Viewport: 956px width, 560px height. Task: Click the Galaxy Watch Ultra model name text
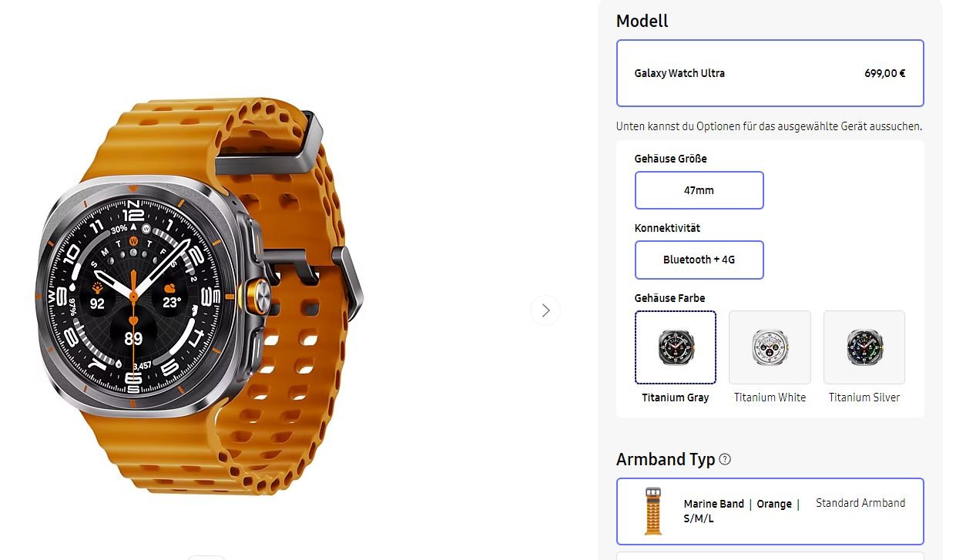click(679, 73)
